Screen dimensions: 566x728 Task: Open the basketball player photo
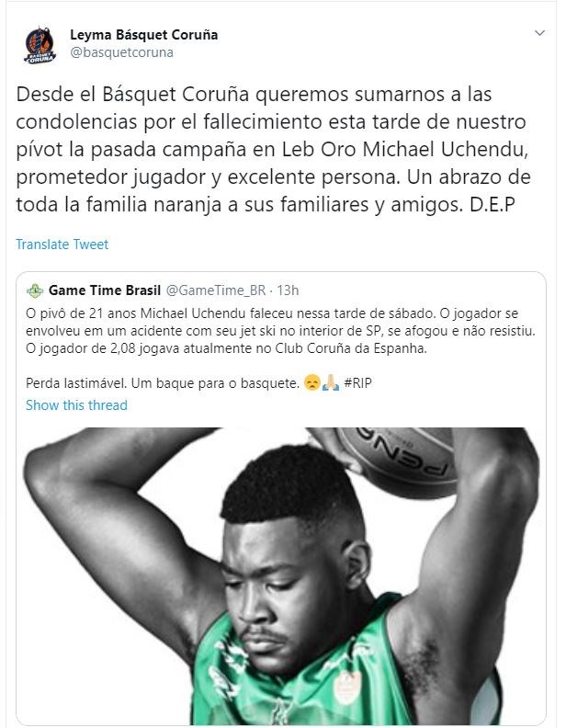coord(281,575)
